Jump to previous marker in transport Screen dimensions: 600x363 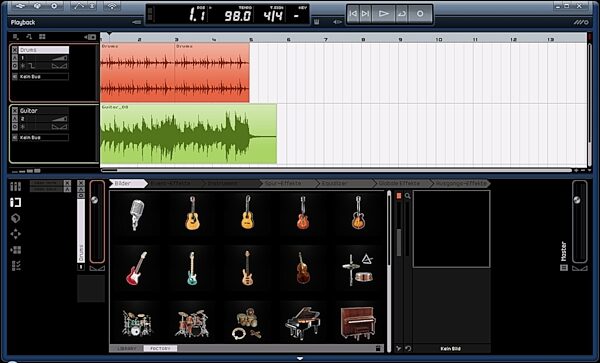pyautogui.click(x=353, y=14)
